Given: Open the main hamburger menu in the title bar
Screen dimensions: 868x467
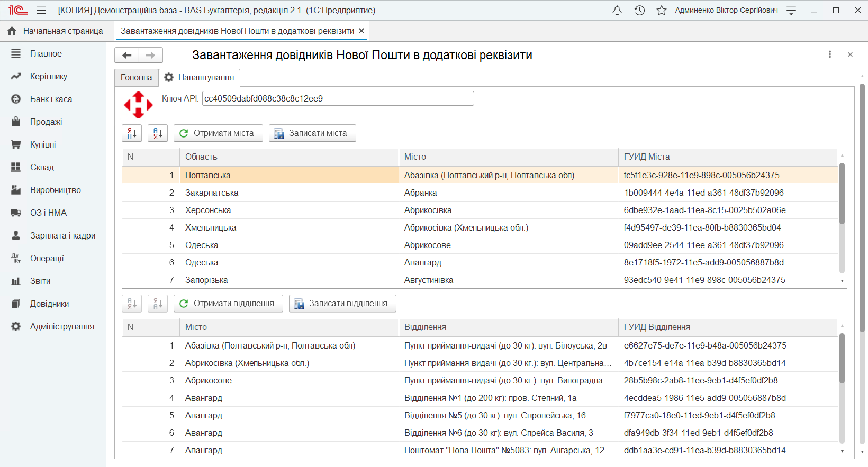Looking at the screenshot, I should 41,10.
